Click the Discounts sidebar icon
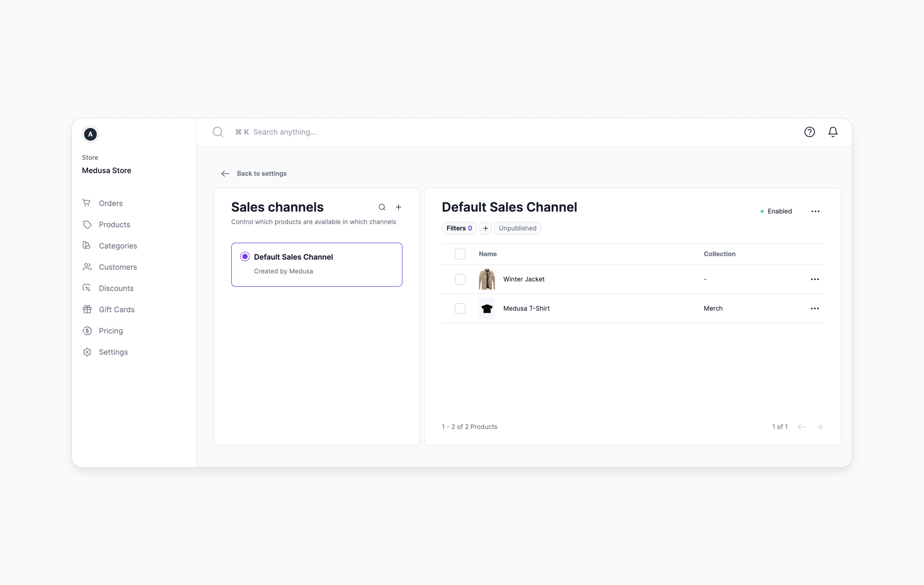Image resolution: width=924 pixels, height=585 pixels. coord(87,288)
